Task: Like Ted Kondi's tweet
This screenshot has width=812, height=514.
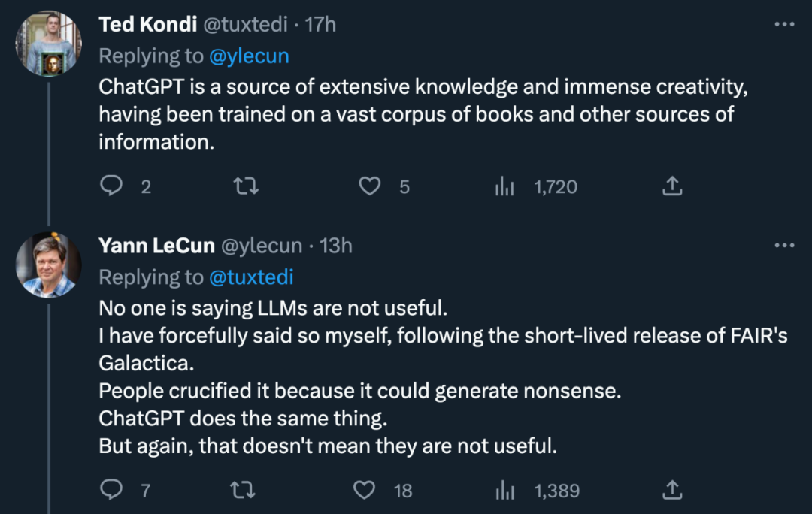Action: pyautogui.click(x=369, y=186)
